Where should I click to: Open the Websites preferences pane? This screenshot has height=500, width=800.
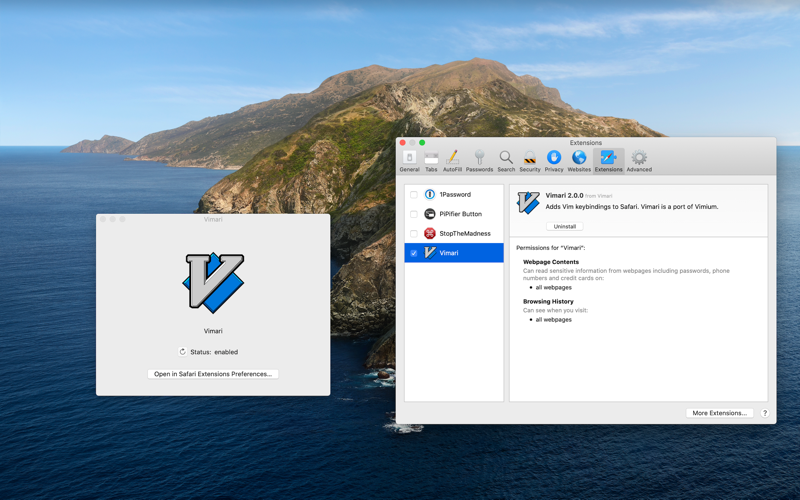[579, 161]
